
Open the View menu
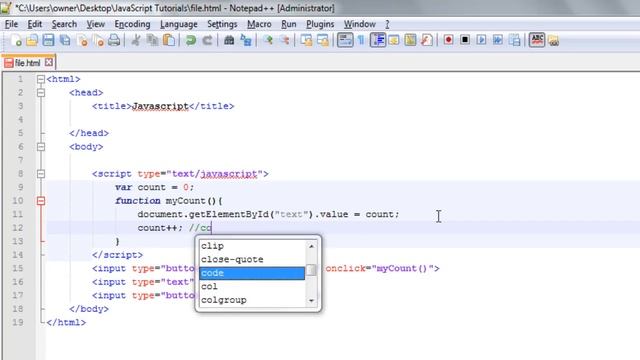click(96, 24)
